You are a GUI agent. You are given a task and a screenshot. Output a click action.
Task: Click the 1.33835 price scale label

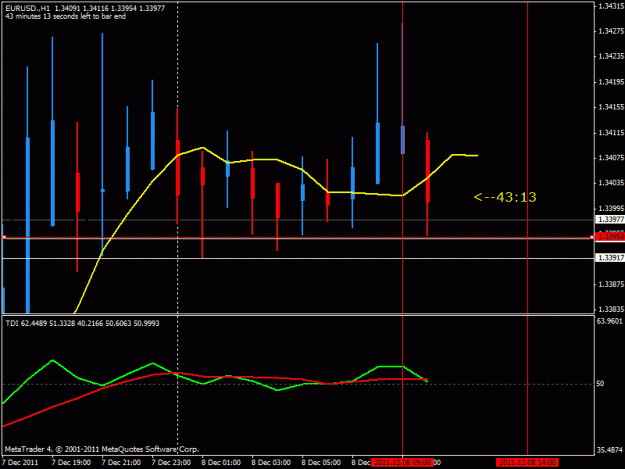click(x=611, y=309)
